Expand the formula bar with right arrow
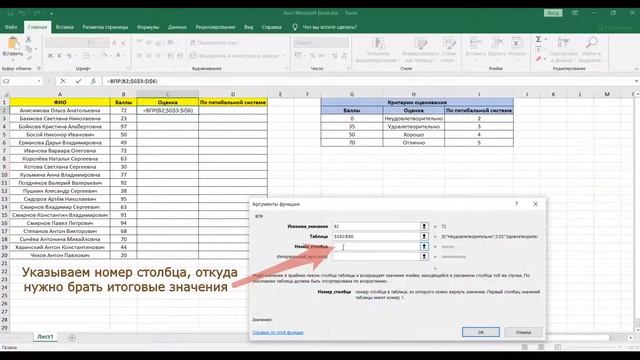The width and height of the screenshot is (640, 360). [636, 81]
